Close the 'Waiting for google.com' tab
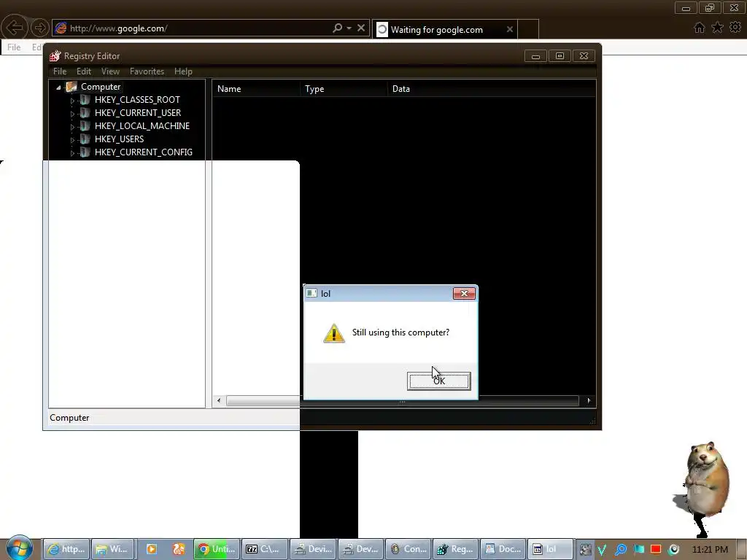The image size is (747, 560). click(x=510, y=29)
